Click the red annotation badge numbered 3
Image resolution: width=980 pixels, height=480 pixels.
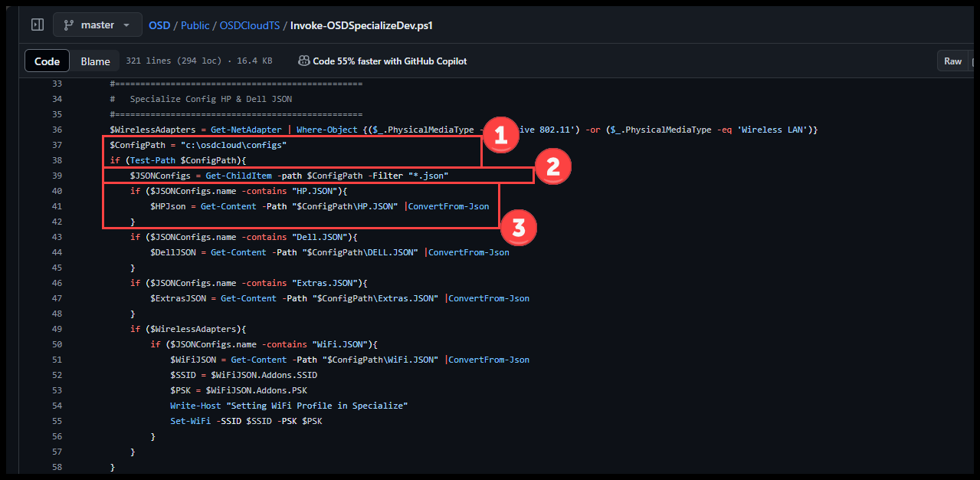tap(519, 227)
